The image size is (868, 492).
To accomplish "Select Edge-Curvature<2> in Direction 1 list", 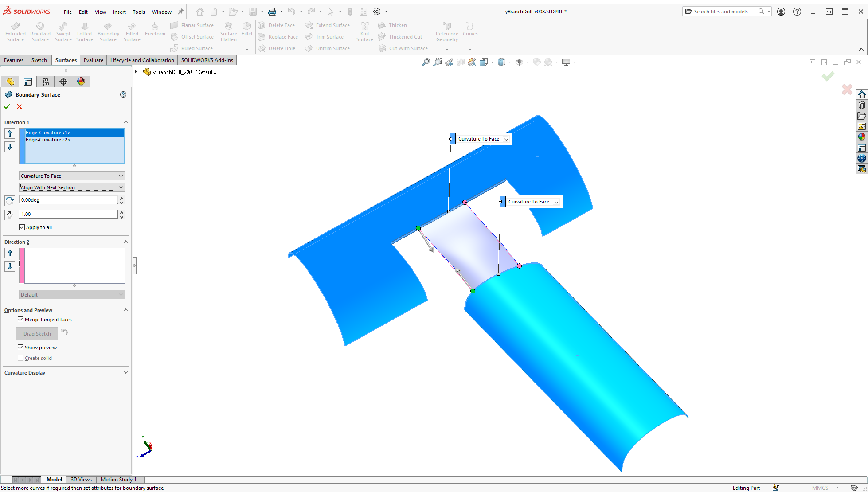I will click(48, 140).
